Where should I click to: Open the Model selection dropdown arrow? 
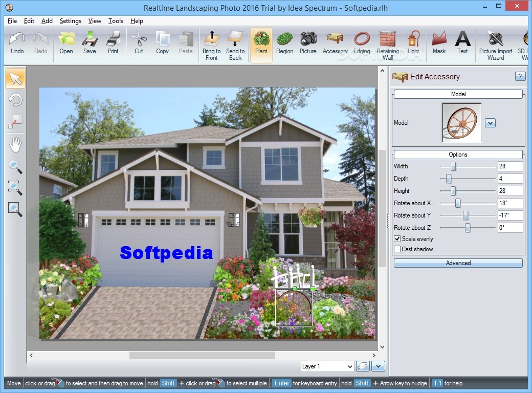[x=490, y=122]
